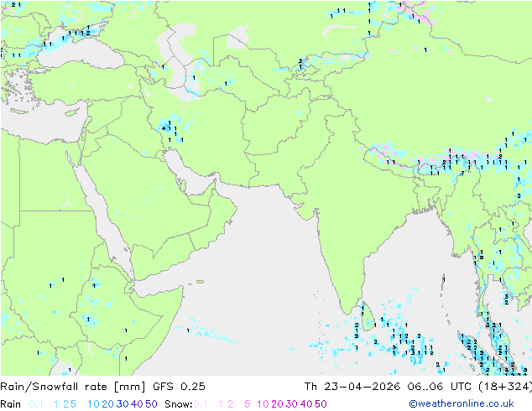Select the rain legend 20 value

[107, 404]
